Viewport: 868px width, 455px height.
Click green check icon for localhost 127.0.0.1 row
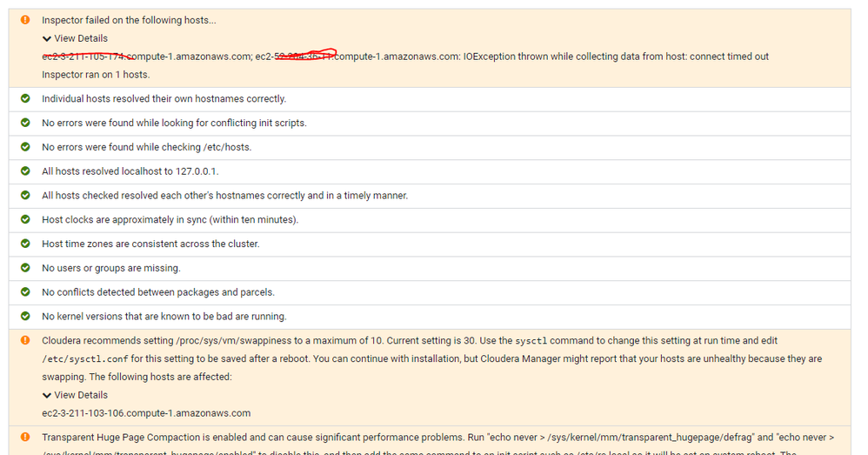pos(25,171)
